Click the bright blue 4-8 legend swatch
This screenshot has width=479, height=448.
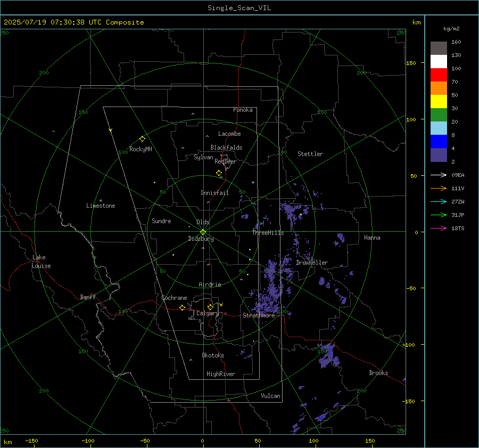[439, 142]
